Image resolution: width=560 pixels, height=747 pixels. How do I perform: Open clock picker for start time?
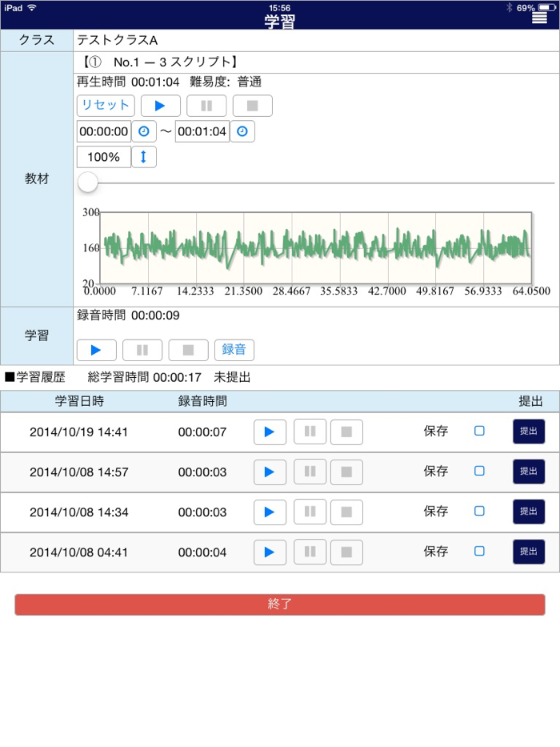(x=144, y=131)
